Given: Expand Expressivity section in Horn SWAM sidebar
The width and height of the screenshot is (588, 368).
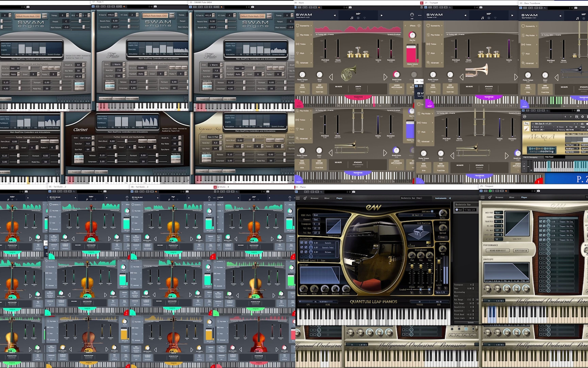Looking at the screenshot, I should point(304,26).
